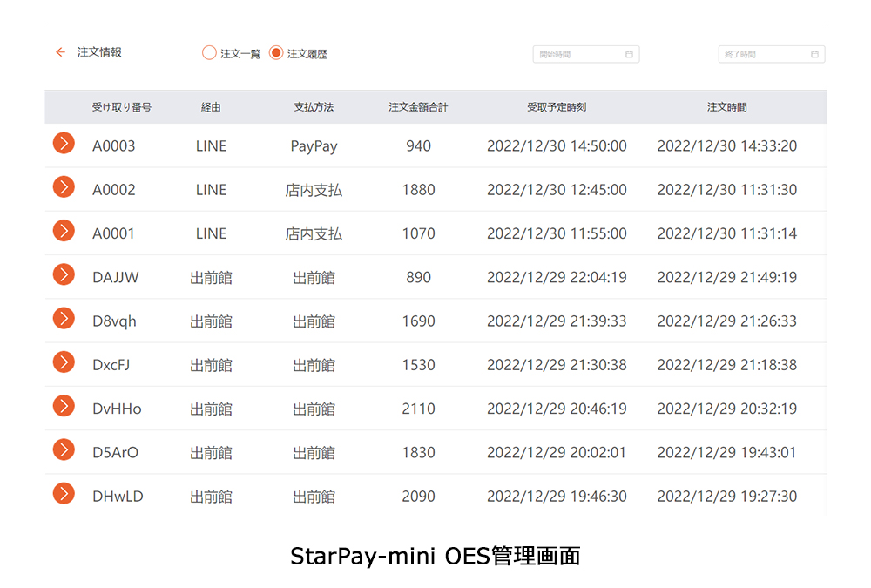Select receipt number DxcFJ

(111, 365)
